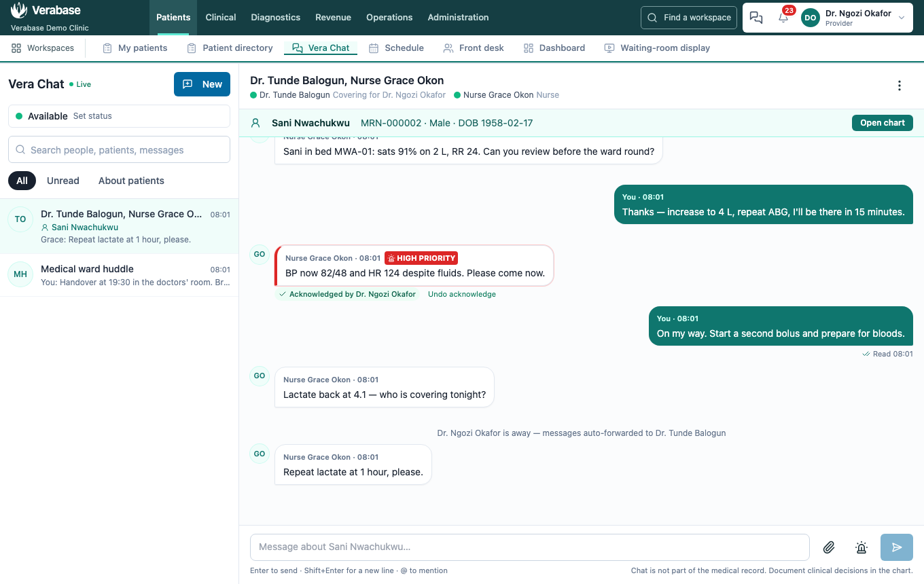Image resolution: width=924 pixels, height=584 pixels.
Task: Open the Revenue main menu
Action: coord(333,18)
